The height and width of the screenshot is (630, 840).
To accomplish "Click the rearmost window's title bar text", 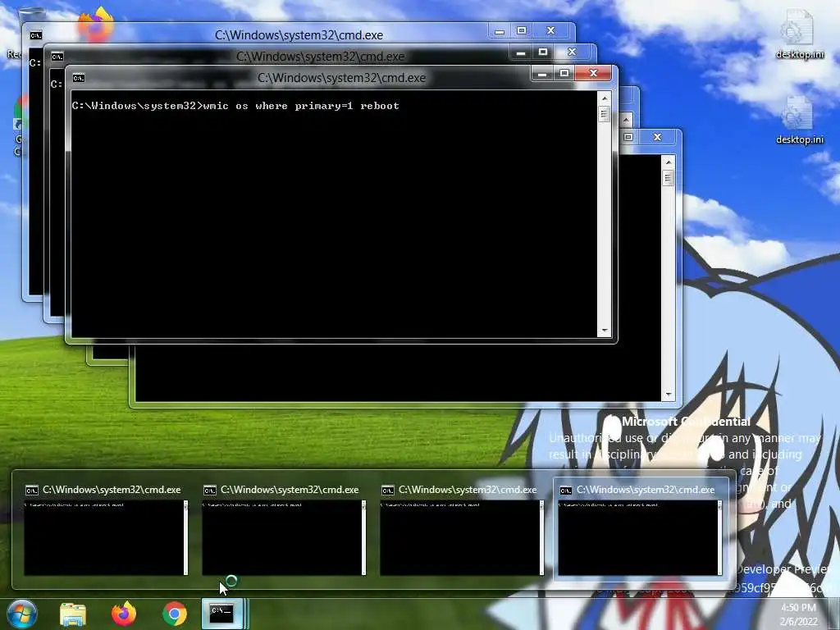I will 299,35.
